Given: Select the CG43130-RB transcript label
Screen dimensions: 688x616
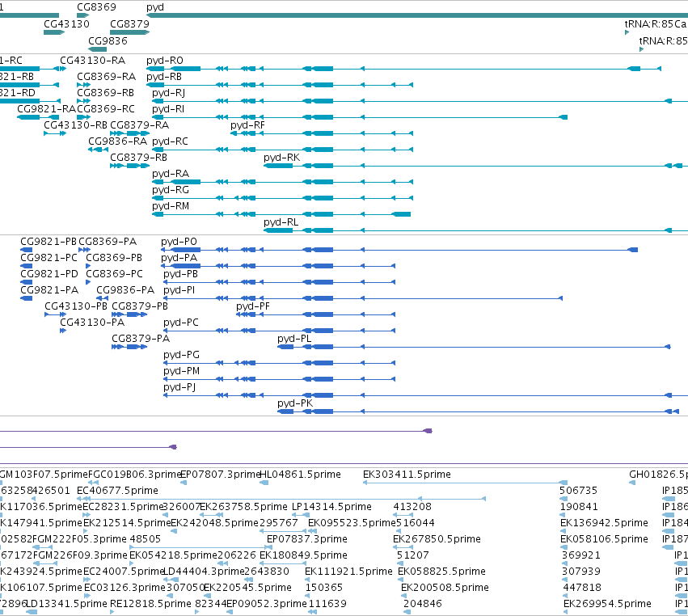Looking at the screenshot, I should pyautogui.click(x=75, y=125).
